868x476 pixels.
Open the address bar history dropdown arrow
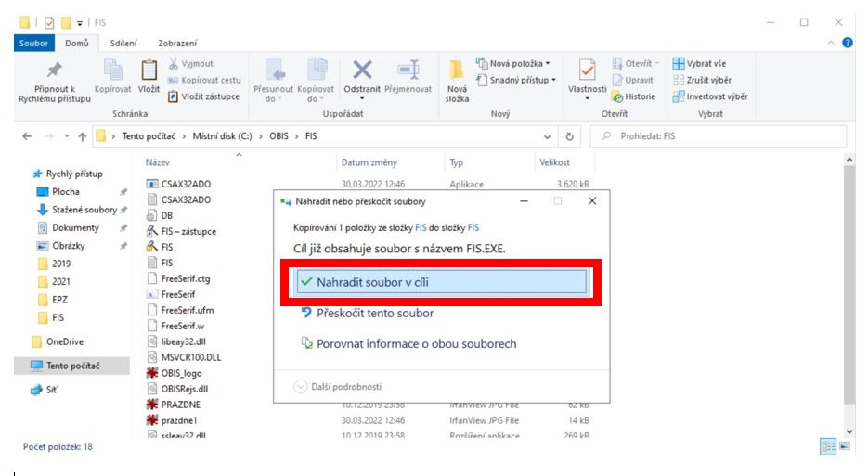pyautogui.click(x=548, y=136)
